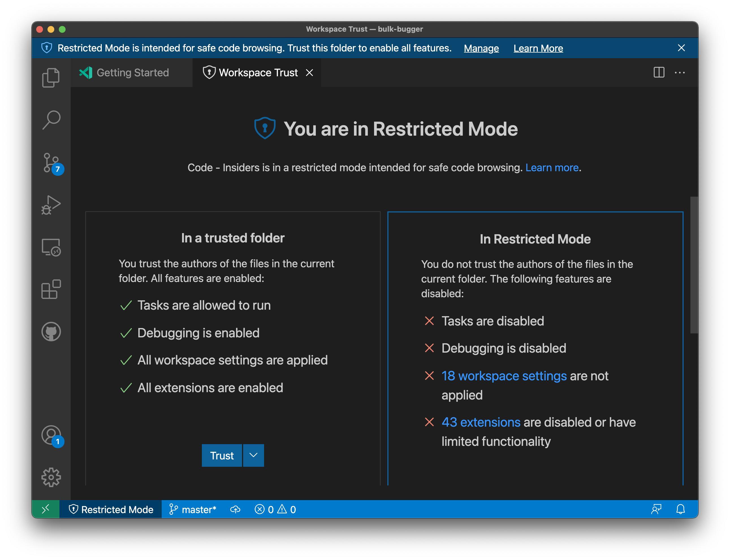Open the Explorer view in activity bar
The height and width of the screenshot is (560, 730).
coord(51,78)
